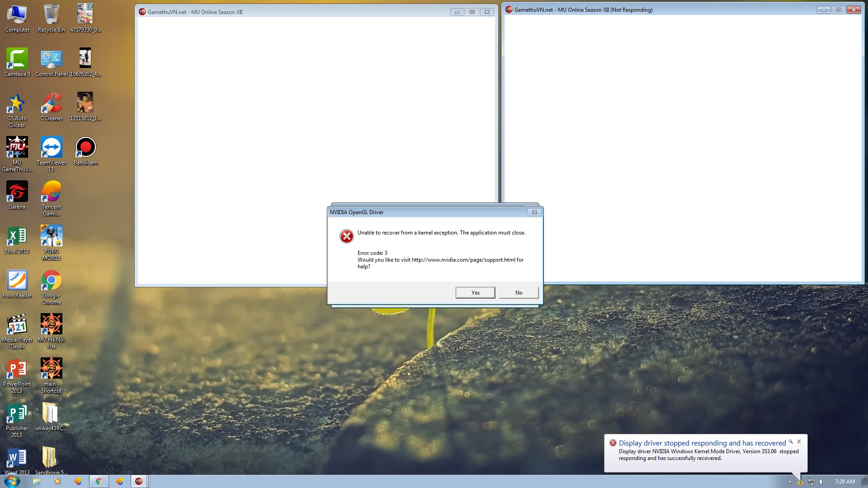The width and height of the screenshot is (868, 488).
Task: Click No in NVIDIA error dialog
Action: click(519, 293)
